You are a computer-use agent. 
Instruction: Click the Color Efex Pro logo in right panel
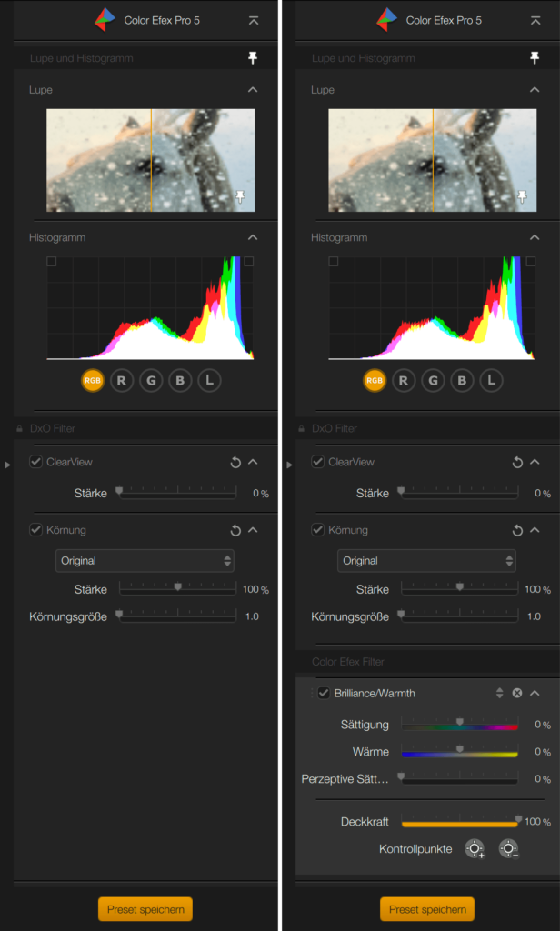(387, 20)
